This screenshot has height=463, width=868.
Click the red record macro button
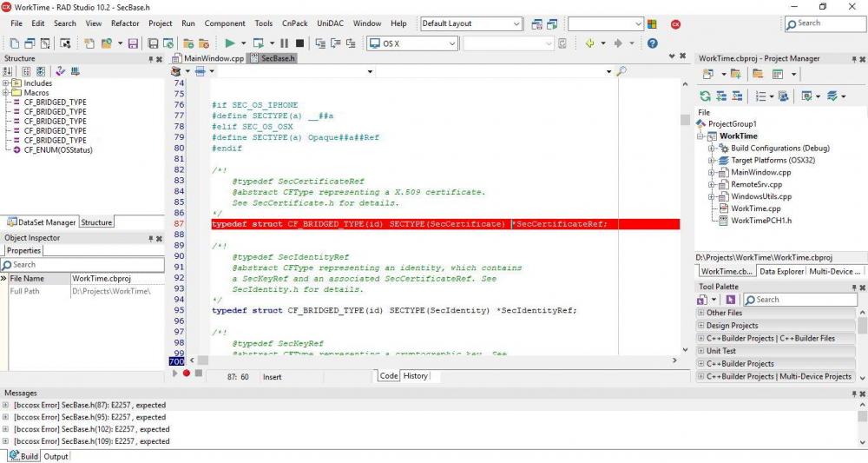tap(187, 374)
